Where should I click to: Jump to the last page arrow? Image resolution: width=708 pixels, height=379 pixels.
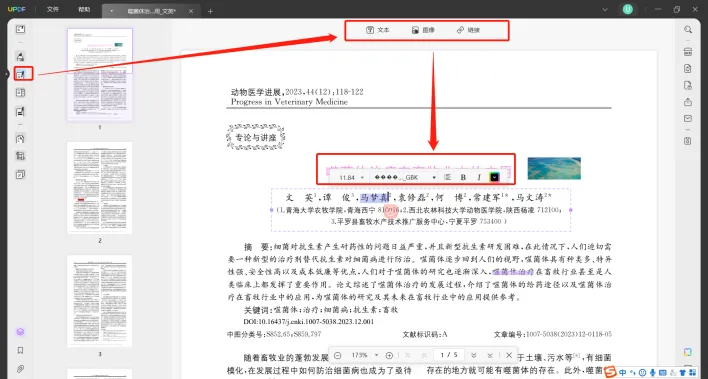click(x=490, y=356)
